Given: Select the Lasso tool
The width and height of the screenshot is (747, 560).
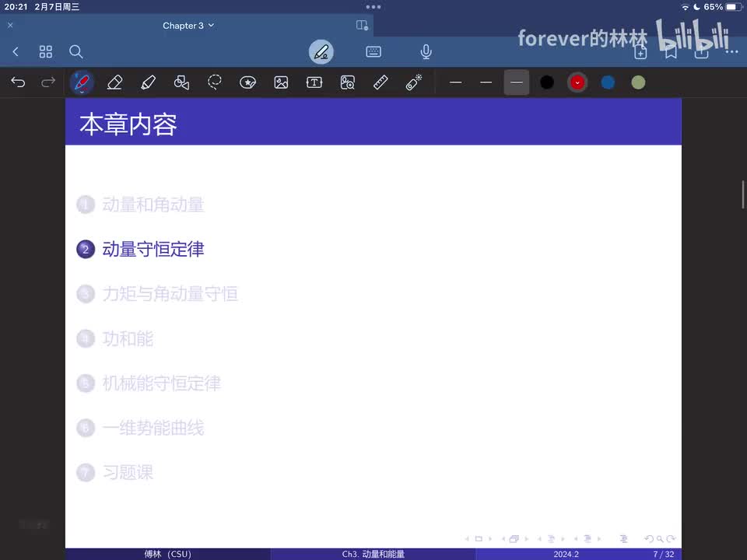Looking at the screenshot, I should coord(215,82).
